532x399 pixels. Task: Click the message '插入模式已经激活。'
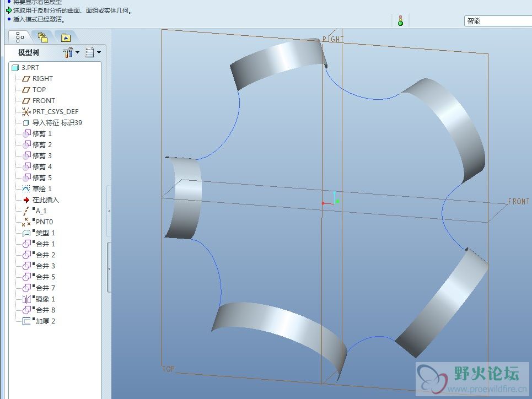pyautogui.click(x=39, y=19)
